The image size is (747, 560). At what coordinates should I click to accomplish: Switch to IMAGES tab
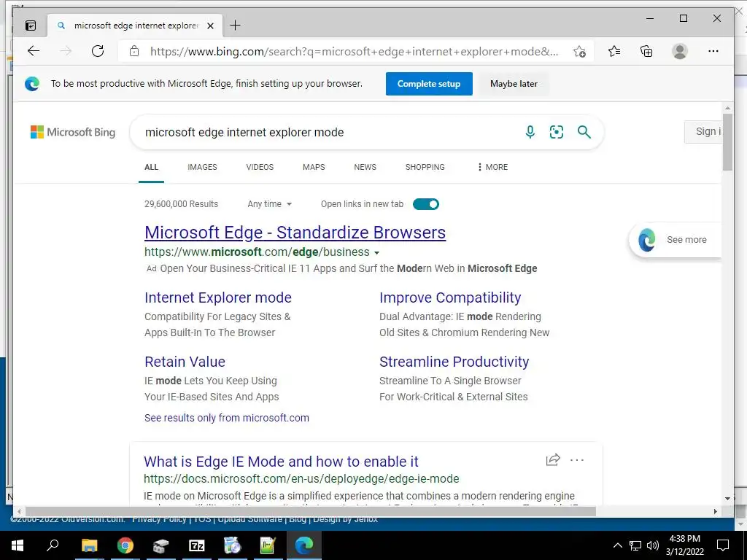pos(202,167)
